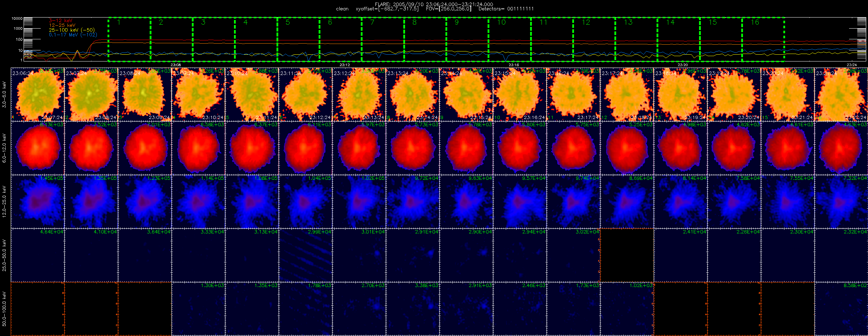Select interval 14 in the light curve
868x336 pixels.
(x=679, y=39)
